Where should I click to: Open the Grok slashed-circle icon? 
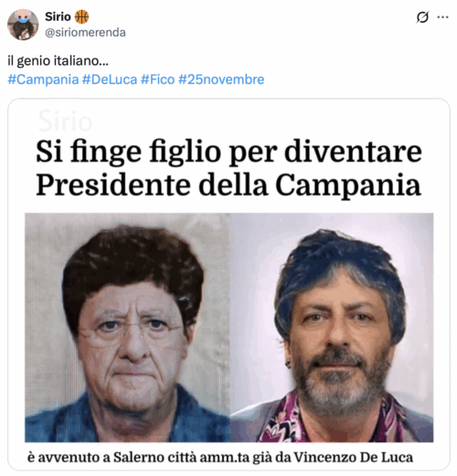coord(422,17)
